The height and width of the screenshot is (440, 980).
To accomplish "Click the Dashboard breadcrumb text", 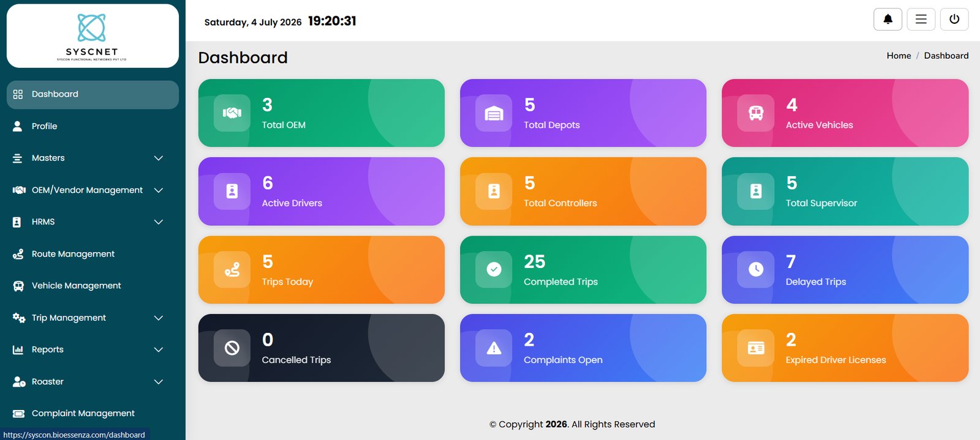I will [x=946, y=56].
